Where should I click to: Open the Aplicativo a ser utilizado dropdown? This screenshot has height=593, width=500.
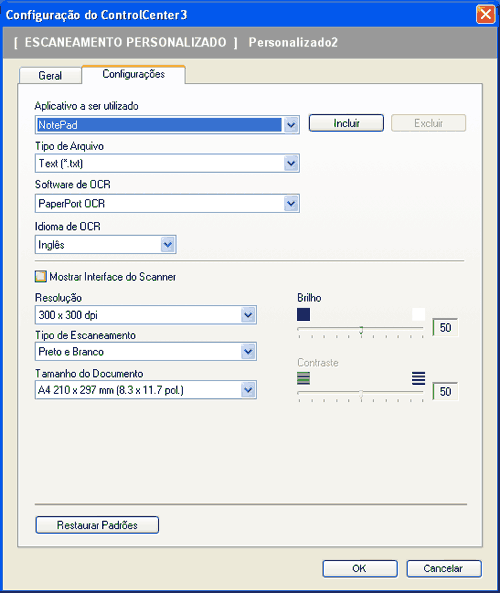[291, 125]
